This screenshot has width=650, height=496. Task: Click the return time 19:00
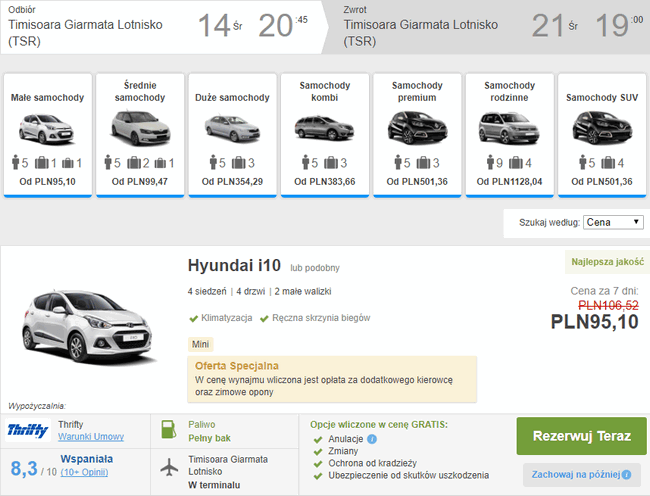pos(619,26)
